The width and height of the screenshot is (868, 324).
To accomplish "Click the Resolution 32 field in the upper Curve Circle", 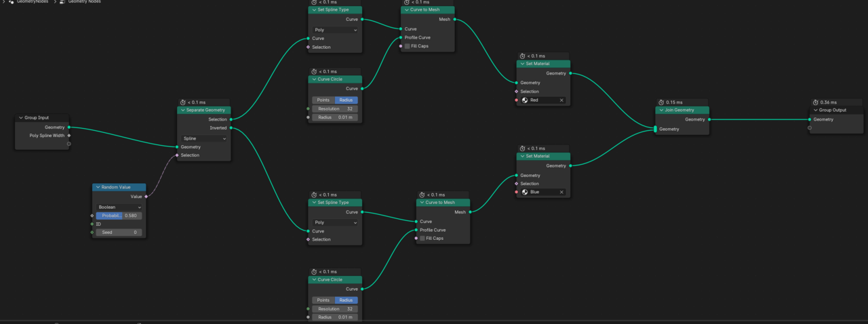I will click(x=335, y=108).
